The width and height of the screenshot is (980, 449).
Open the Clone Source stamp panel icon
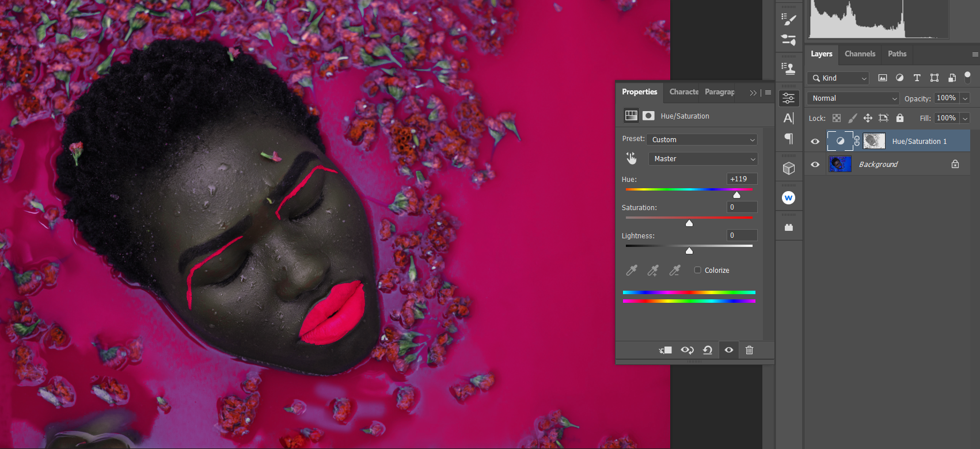pyautogui.click(x=789, y=69)
